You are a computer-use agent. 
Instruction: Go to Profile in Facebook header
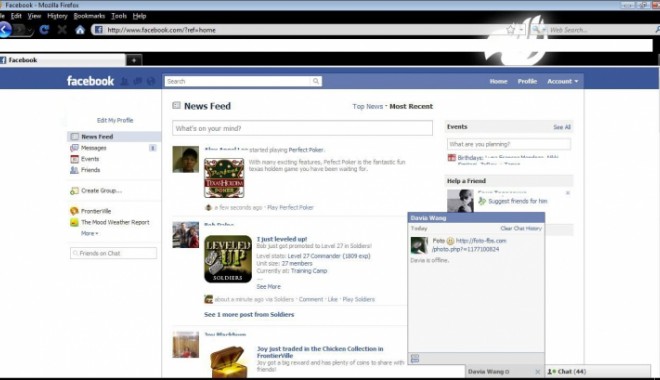coord(527,81)
